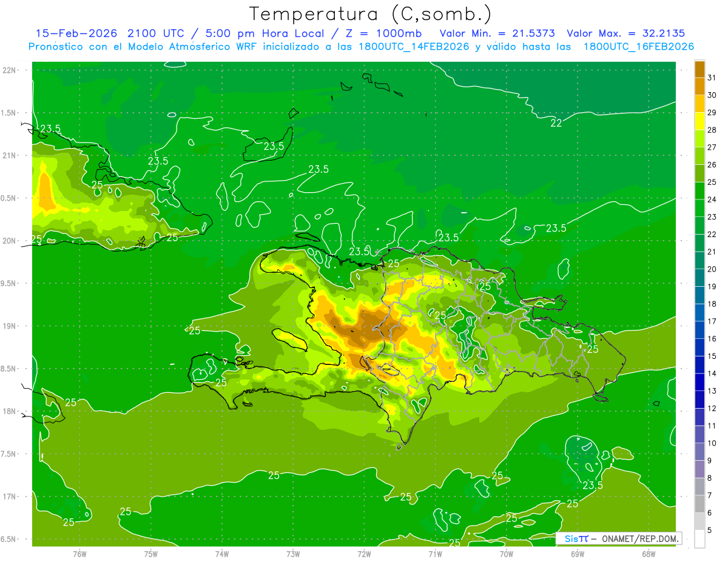Viewport: 728px width, 562px height.
Task: Click the color scale label "20"
Action: tap(712, 269)
